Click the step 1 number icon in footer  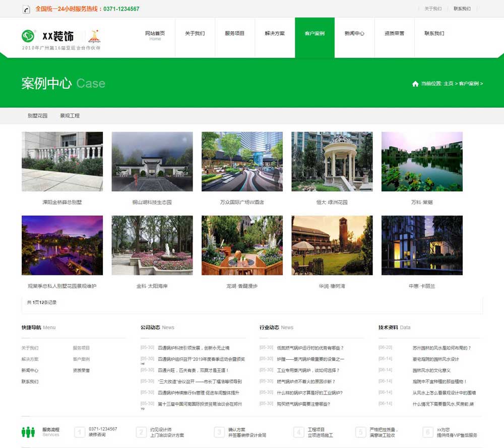[x=80, y=432]
